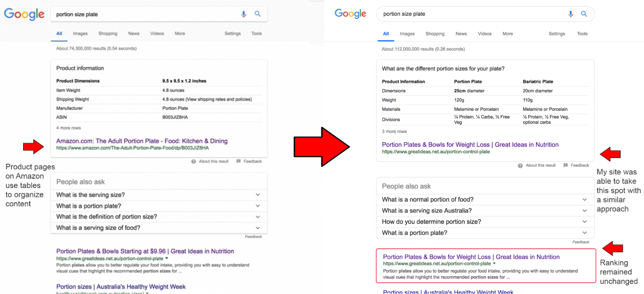
Task: Expand 'What is a serving size Australia?'
Action: (x=485, y=211)
